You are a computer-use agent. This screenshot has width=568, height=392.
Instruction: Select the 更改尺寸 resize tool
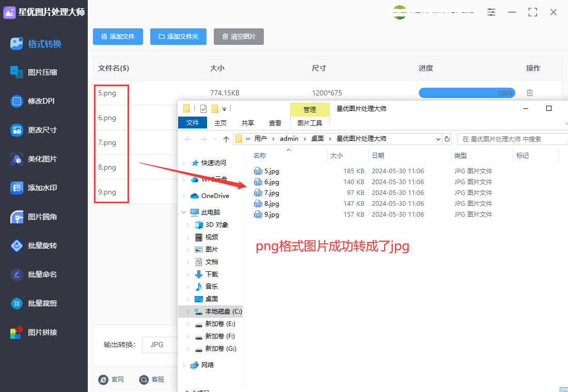34,130
